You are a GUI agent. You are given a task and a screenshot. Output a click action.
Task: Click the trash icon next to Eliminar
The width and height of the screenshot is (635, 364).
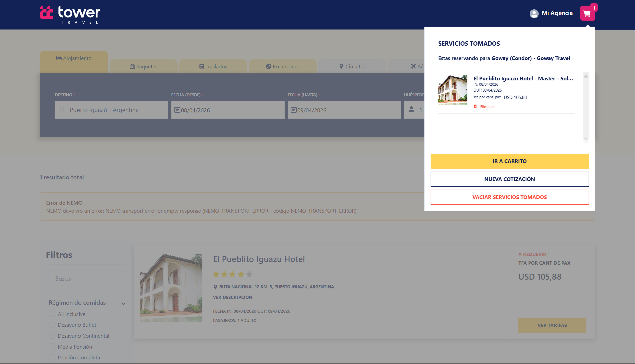pos(475,106)
